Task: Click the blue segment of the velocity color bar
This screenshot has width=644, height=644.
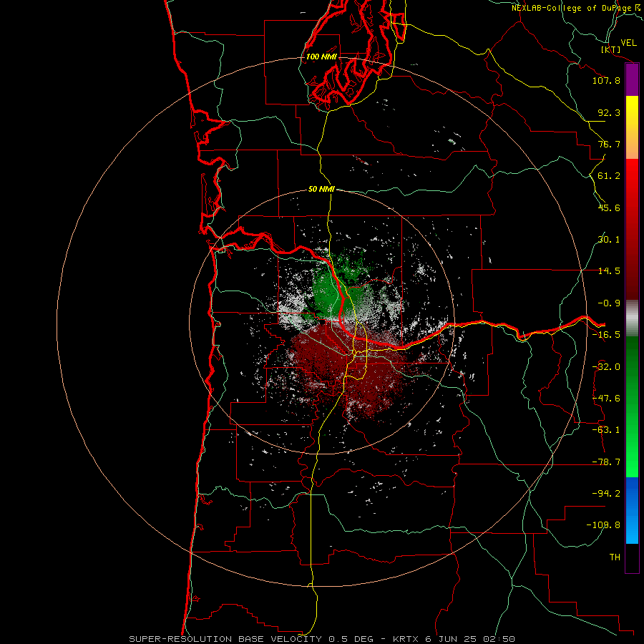Action: click(632, 510)
